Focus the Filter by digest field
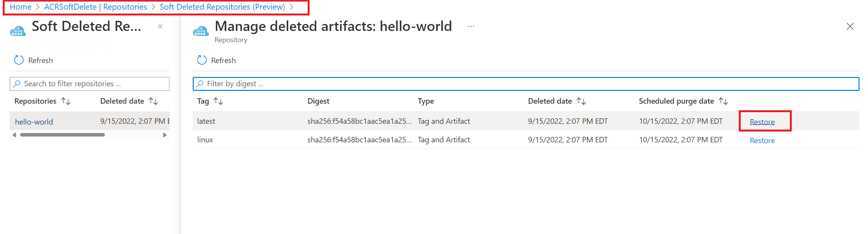 [x=526, y=84]
